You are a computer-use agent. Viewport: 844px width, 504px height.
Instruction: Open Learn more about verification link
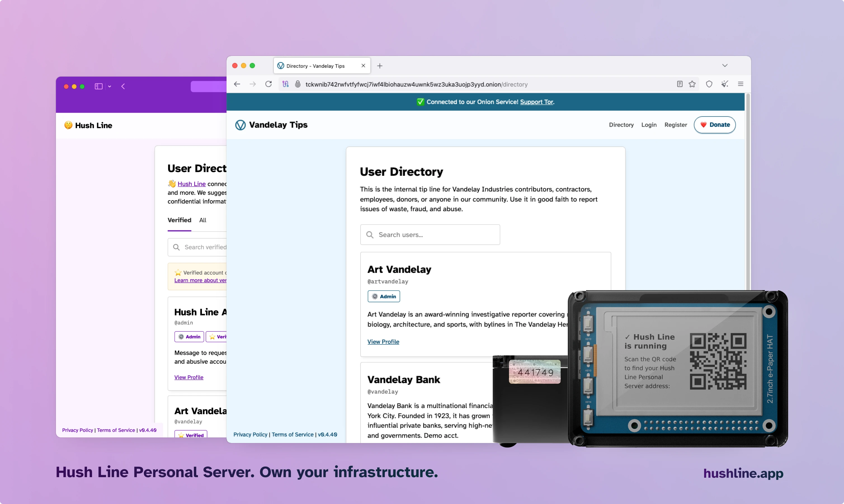[x=200, y=280]
